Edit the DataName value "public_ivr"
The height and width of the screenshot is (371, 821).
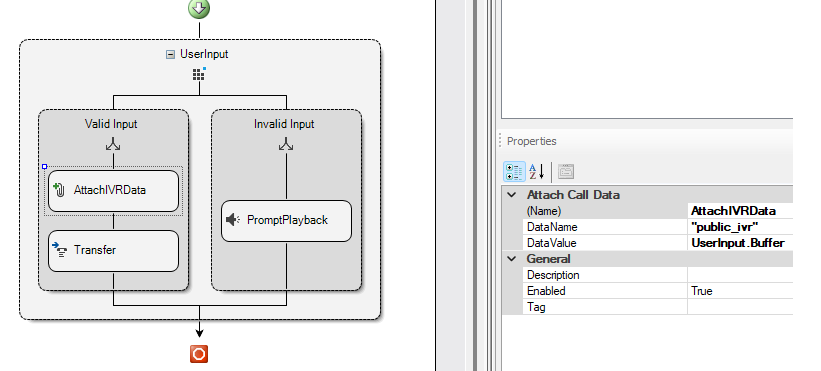[740, 227]
